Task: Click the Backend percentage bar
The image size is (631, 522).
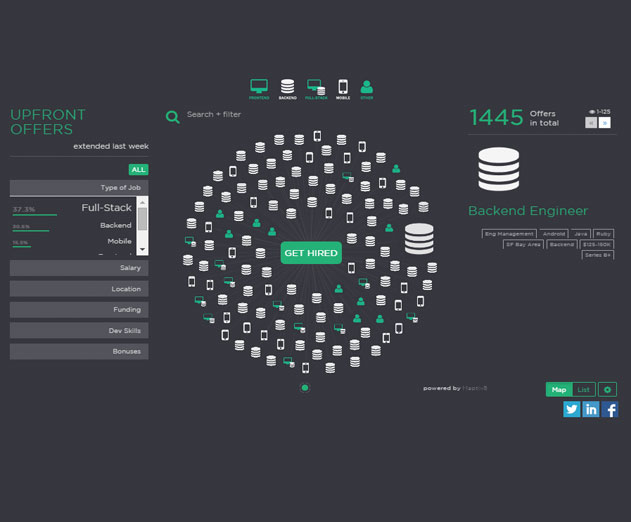Action: [x=31, y=231]
